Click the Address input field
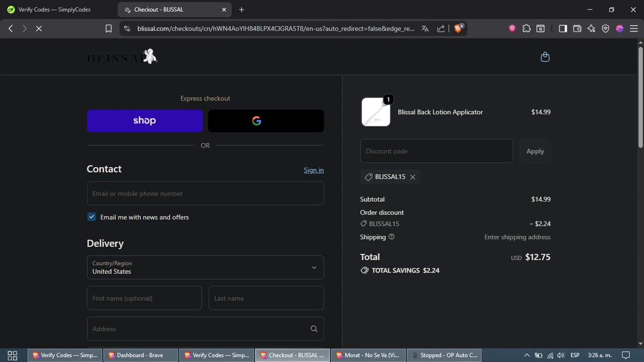Screen dimensions: 644x362 (205, 329)
